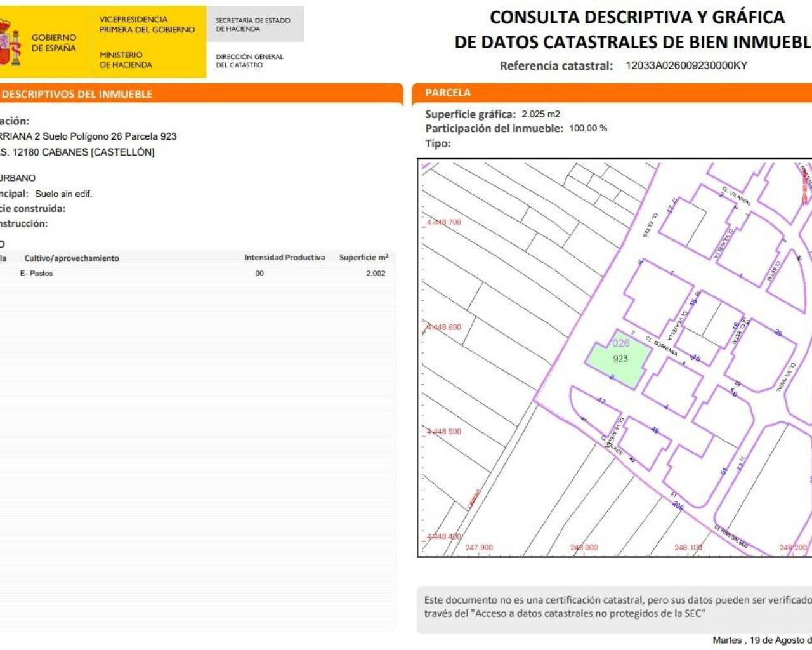812x650 pixels.
Task: Click the CL BORRIANA street label on map
Action: point(661,347)
